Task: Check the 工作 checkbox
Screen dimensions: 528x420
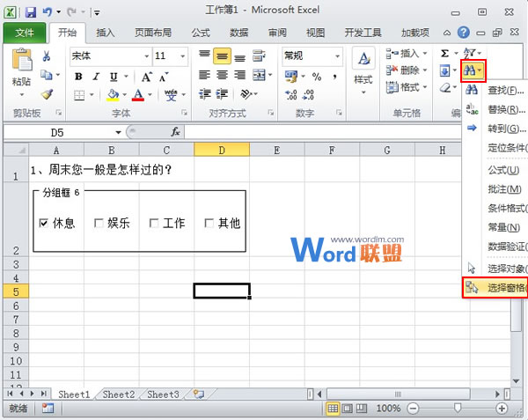Action: (x=154, y=223)
